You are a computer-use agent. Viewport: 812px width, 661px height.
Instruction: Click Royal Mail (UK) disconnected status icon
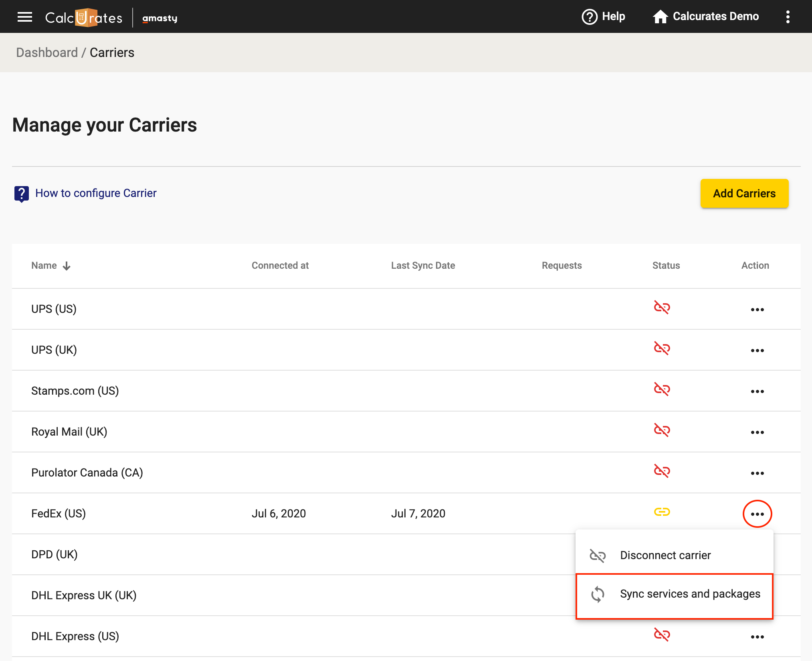click(662, 430)
